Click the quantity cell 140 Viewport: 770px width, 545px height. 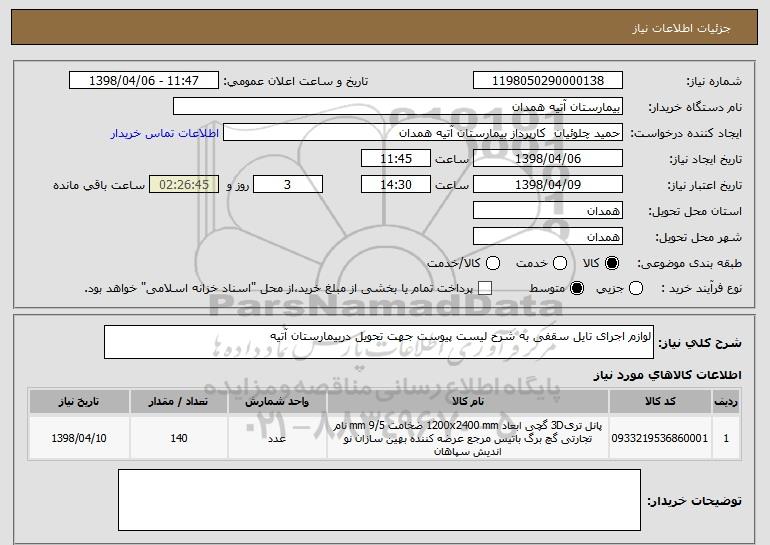179,438
